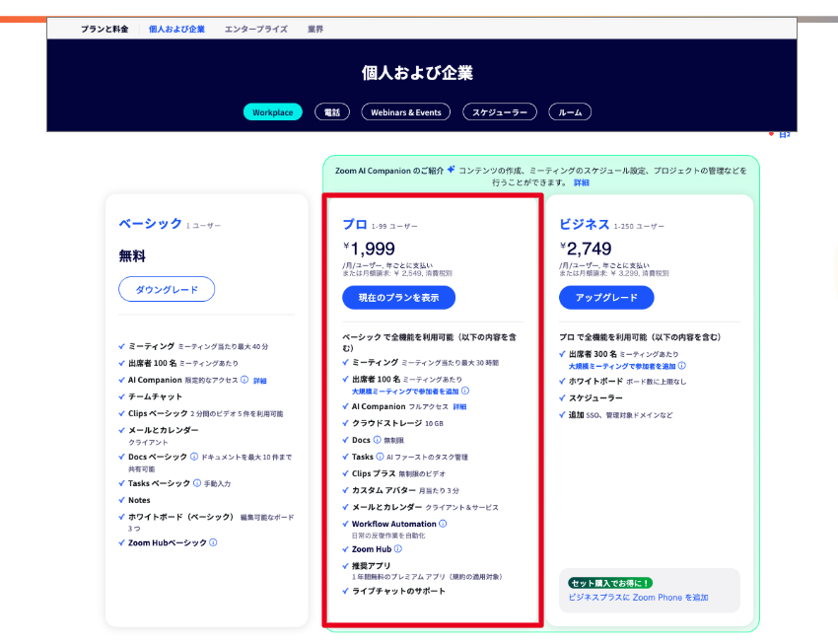Viewport: 838px width, 644px height.
Task: Click info icon next to Workflow Automation
Action: (443, 524)
